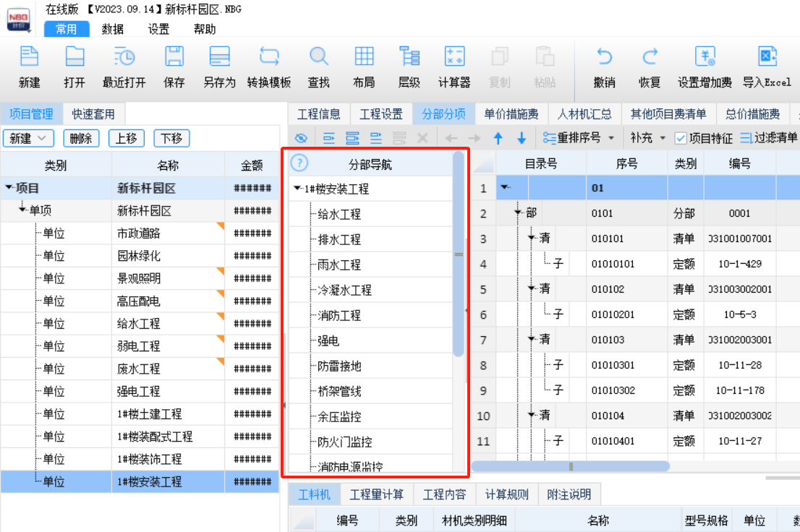This screenshot has width=800, height=532.
Task: Collapse 1#楼安装工程 in 分部导航
Action: [297, 188]
